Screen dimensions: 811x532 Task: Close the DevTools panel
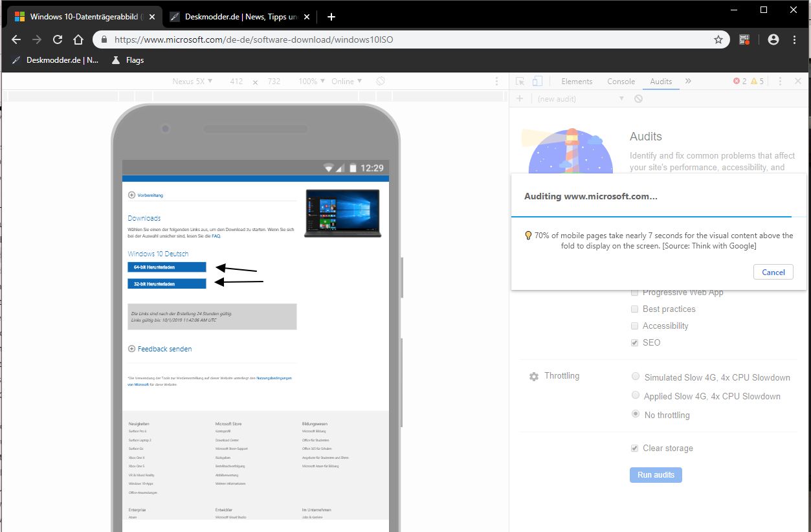click(x=798, y=82)
